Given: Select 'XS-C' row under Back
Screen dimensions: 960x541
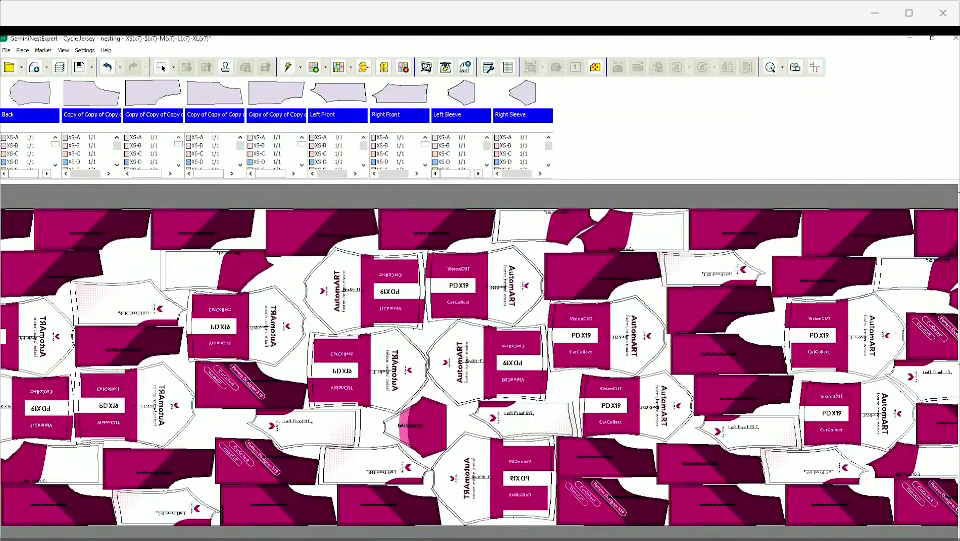Looking at the screenshot, I should point(25,154).
